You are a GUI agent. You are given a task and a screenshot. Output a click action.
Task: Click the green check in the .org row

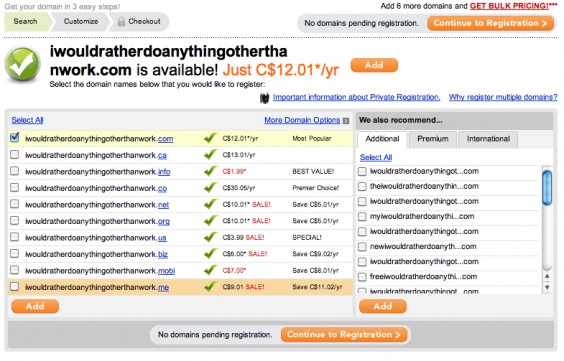(x=210, y=221)
